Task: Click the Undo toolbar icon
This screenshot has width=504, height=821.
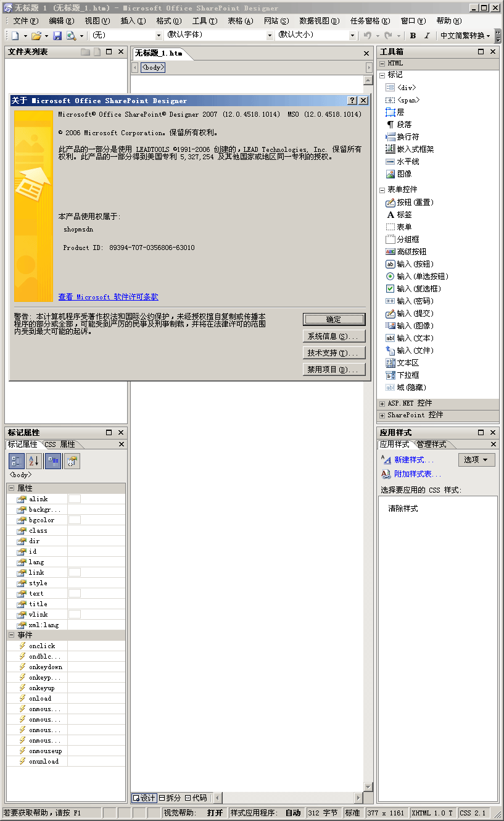Action: click(x=368, y=36)
